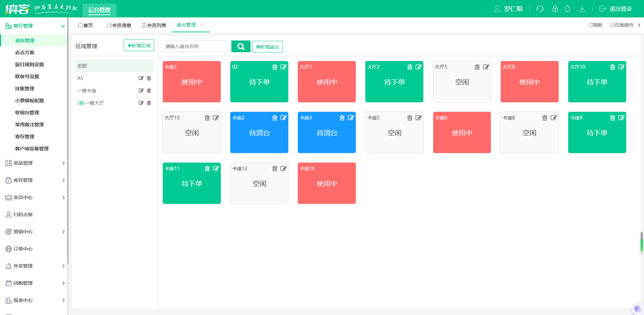The width and height of the screenshot is (644, 315).
Task: Edit table 大厅5 with pencil icon
Action: click(x=486, y=67)
